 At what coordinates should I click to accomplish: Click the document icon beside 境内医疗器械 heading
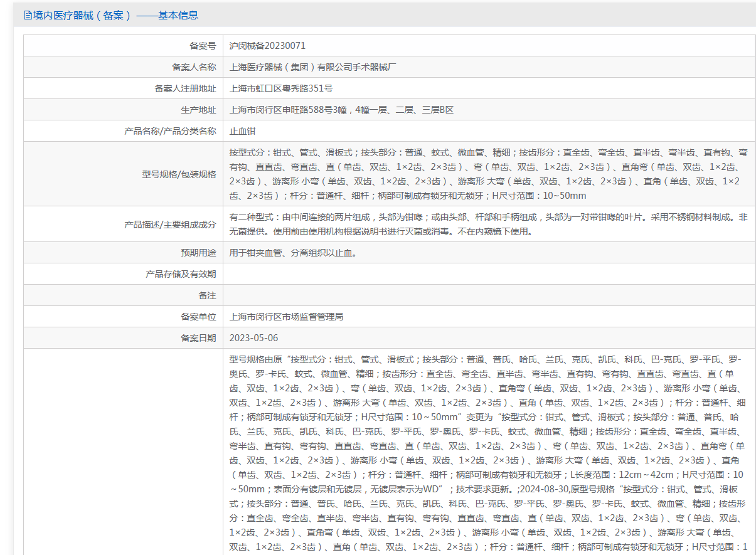pyautogui.click(x=28, y=15)
